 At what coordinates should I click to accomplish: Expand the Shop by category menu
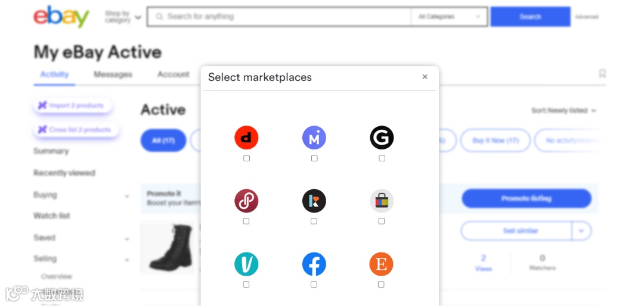[123, 17]
